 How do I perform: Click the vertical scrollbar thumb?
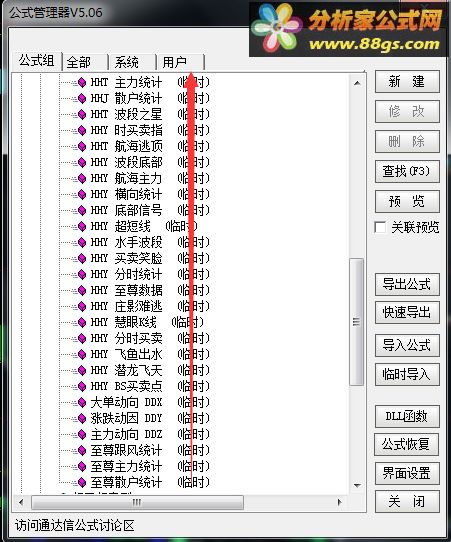click(x=356, y=321)
